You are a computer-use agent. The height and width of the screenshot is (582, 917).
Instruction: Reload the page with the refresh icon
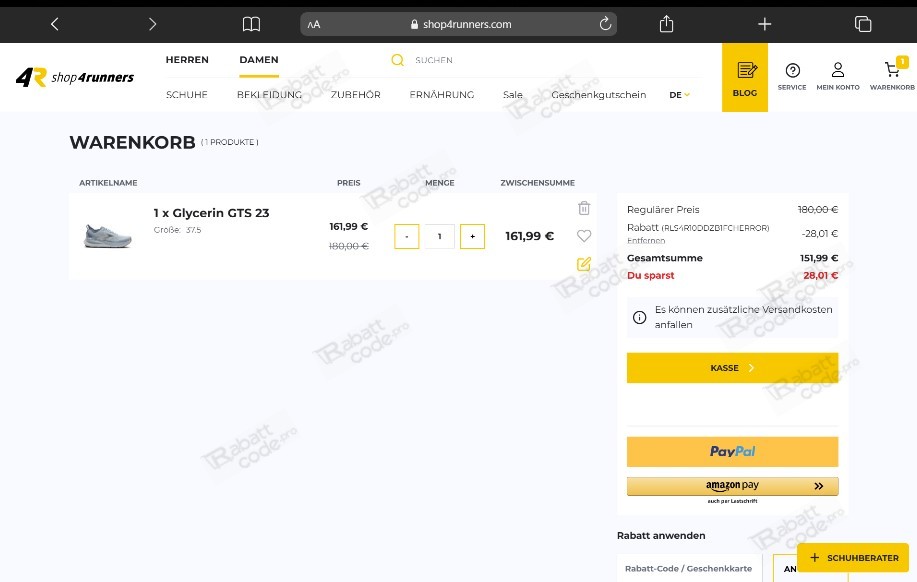pyautogui.click(x=605, y=24)
